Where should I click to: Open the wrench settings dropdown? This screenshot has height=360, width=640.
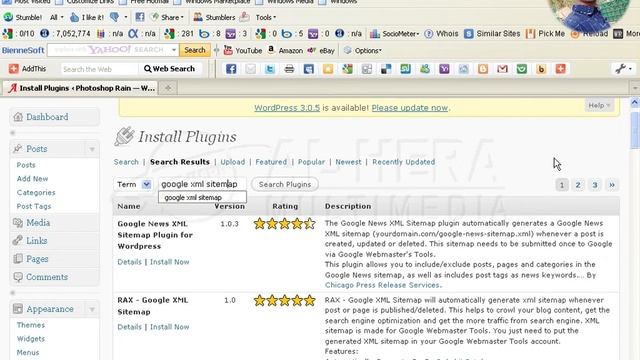624,69
